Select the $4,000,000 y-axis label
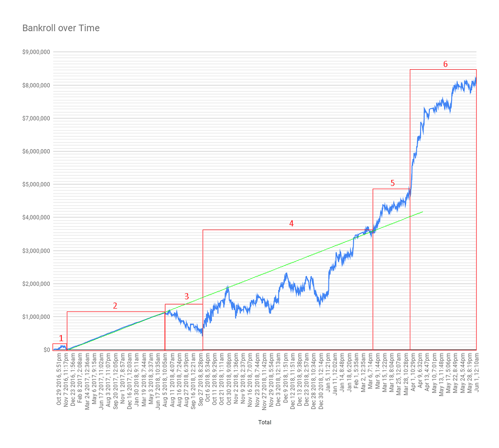This screenshot has width=499, height=448. click(x=36, y=217)
